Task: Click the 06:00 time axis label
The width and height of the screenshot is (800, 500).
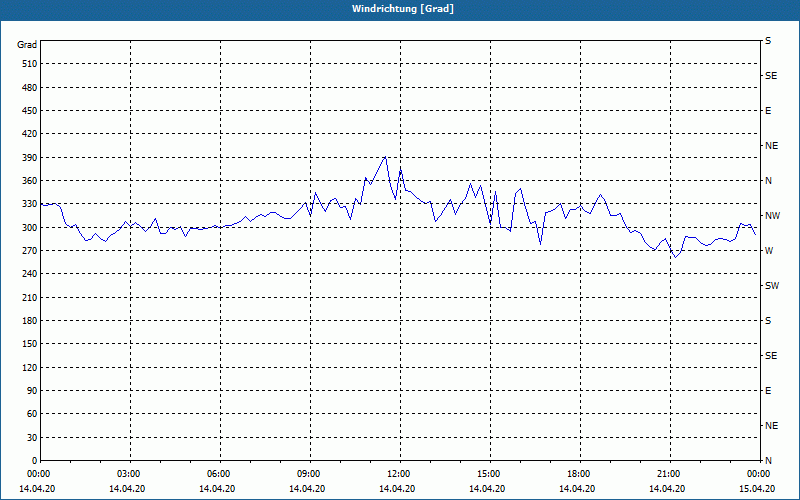Action: [x=217, y=474]
